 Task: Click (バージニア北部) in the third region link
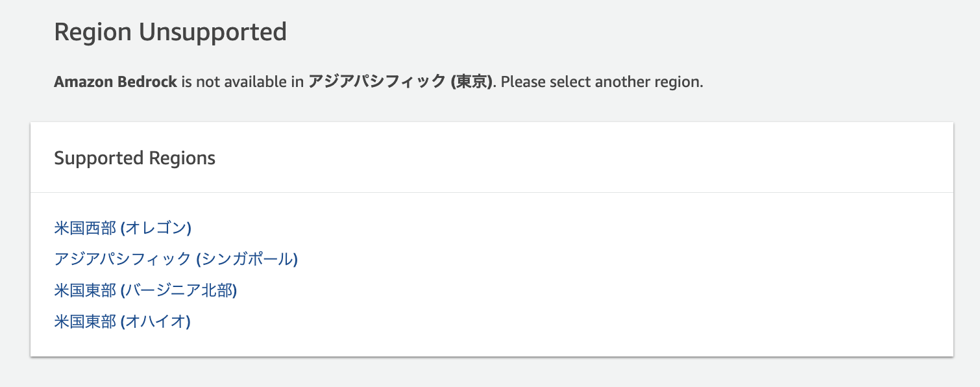[x=179, y=290]
